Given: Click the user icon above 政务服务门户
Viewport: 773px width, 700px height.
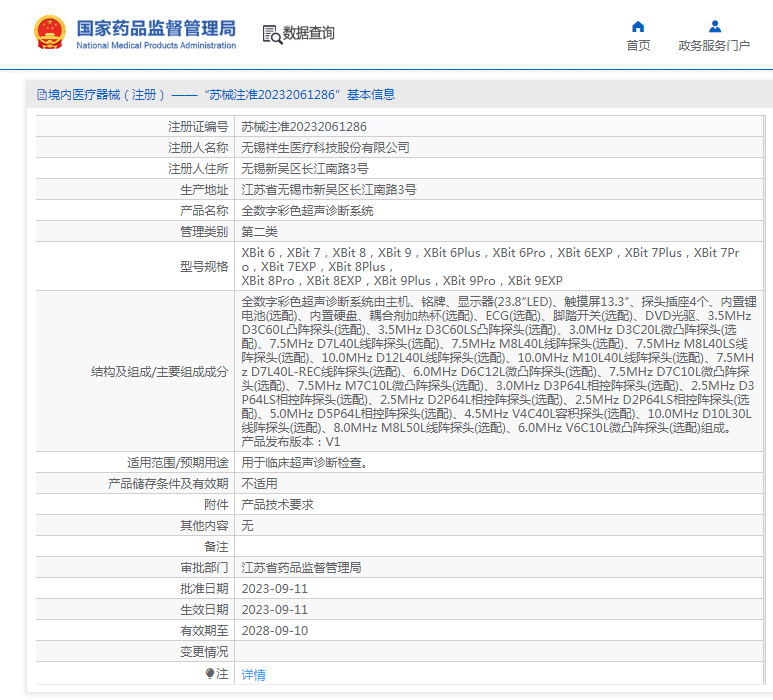Looking at the screenshot, I should pyautogui.click(x=714, y=26).
